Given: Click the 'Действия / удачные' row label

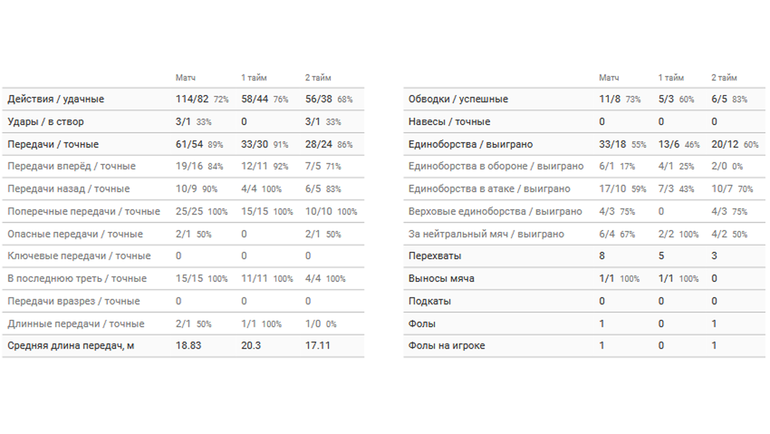Looking at the screenshot, I should point(56,99).
